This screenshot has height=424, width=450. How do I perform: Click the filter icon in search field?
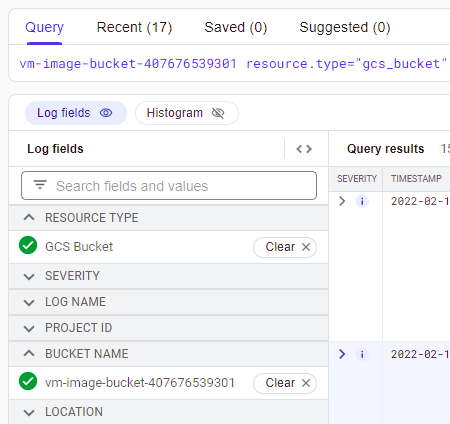pos(40,185)
